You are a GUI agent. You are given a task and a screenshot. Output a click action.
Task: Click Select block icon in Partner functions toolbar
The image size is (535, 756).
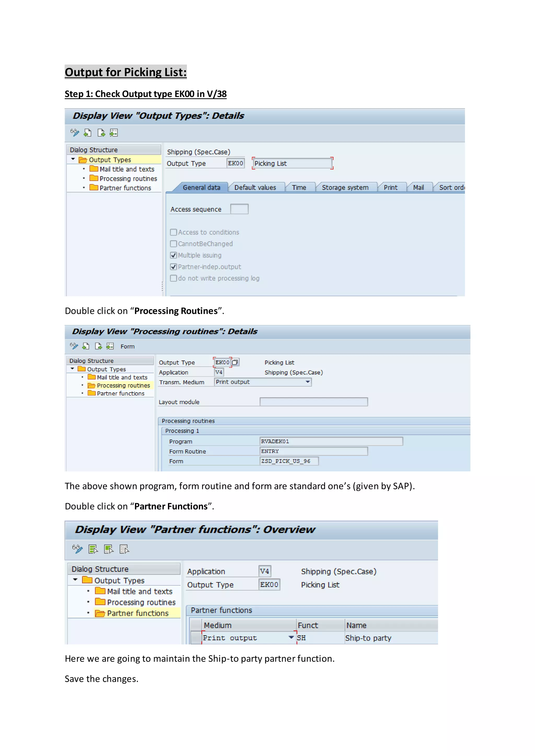coord(109,549)
